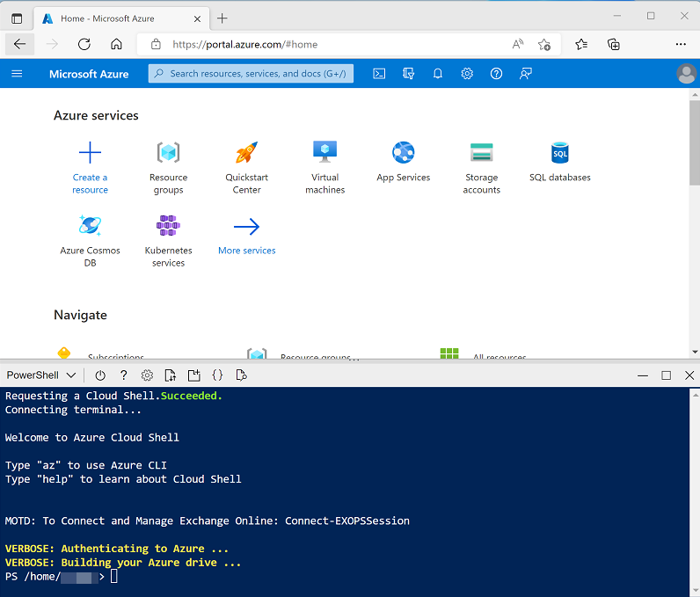Open the Web preview icon in Cloud Shell
700x597 pixels.
click(241, 375)
